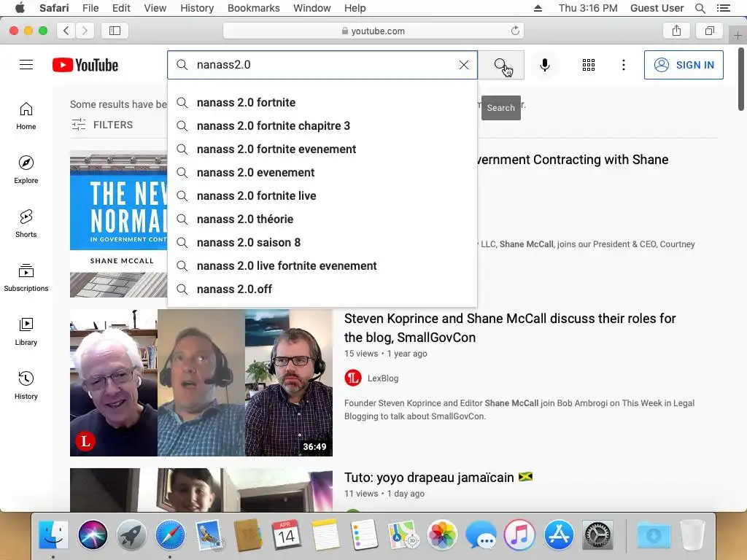
Task: Open the Apple menu
Action: coord(20,8)
